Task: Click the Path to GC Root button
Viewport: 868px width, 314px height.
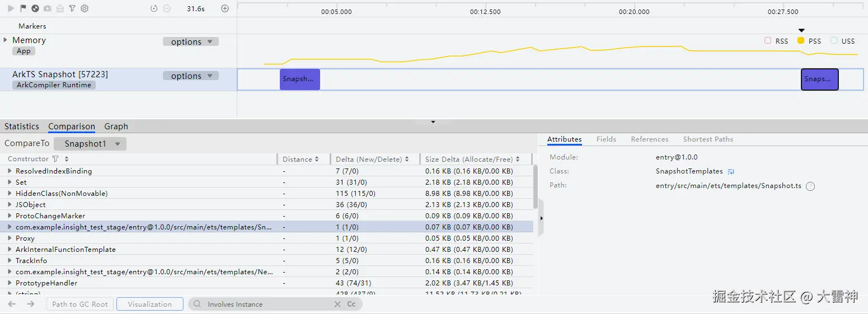Action: (80, 304)
